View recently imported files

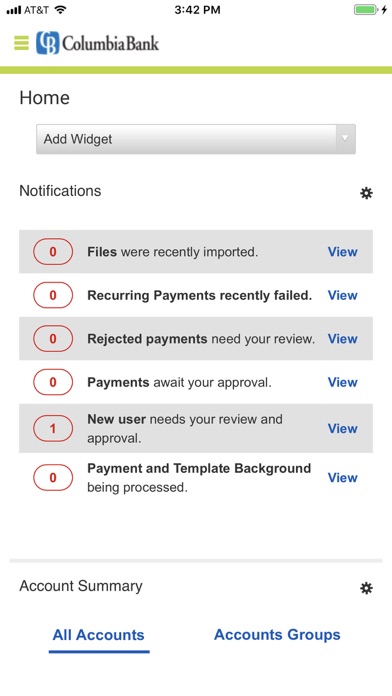(x=342, y=252)
